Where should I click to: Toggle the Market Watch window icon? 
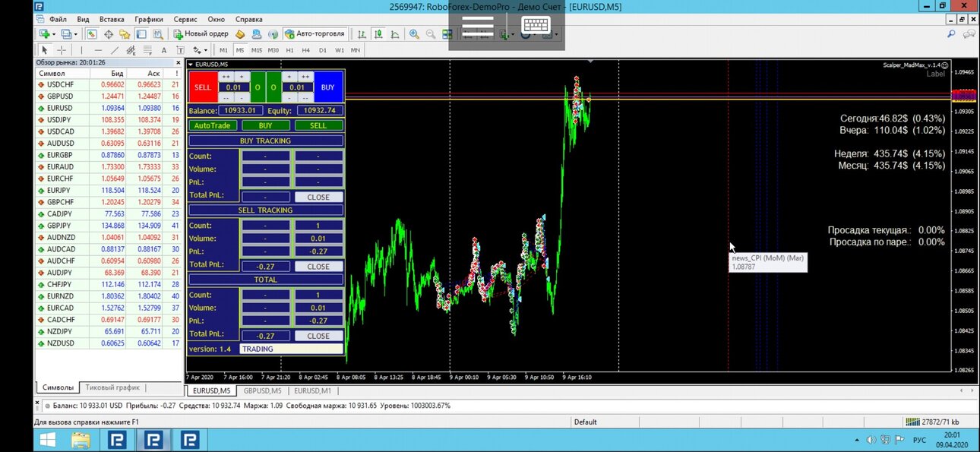pyautogui.click(x=92, y=34)
